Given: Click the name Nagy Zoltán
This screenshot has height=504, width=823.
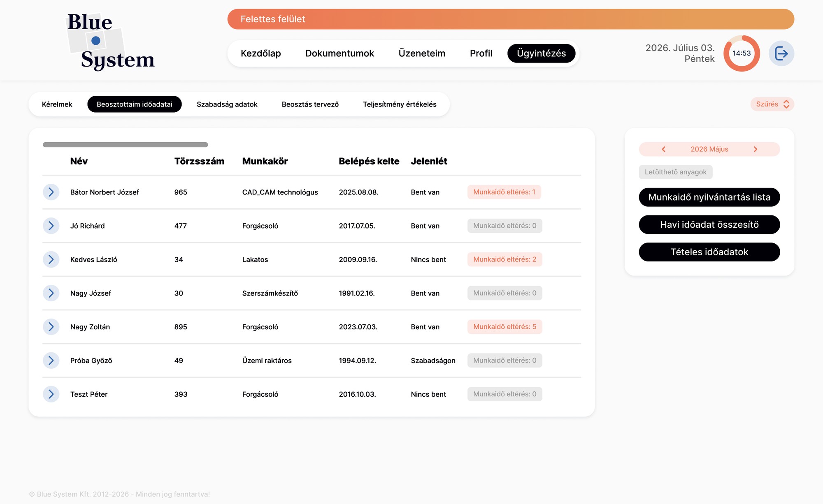Looking at the screenshot, I should pos(90,327).
